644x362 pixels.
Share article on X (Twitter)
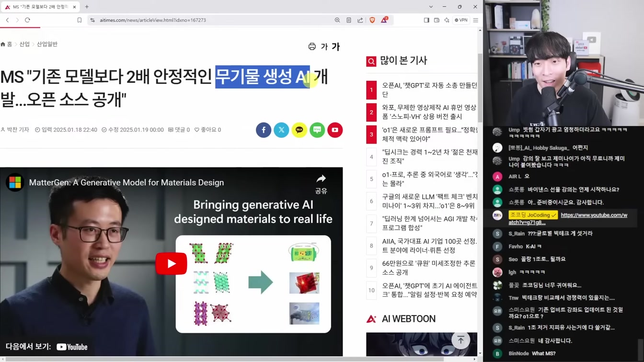click(x=281, y=130)
